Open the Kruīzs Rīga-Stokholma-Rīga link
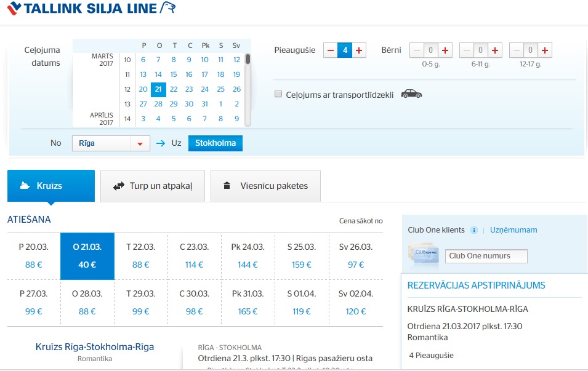 pyautogui.click(x=95, y=347)
